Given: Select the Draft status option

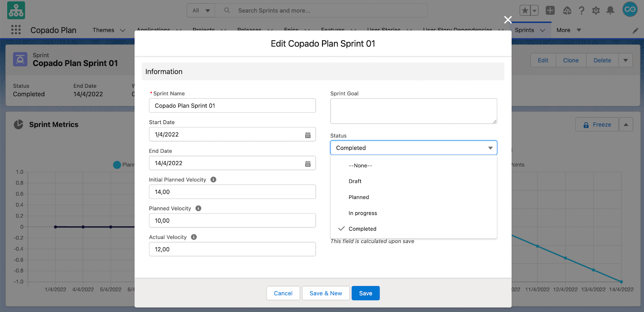Looking at the screenshot, I should click(414, 181).
